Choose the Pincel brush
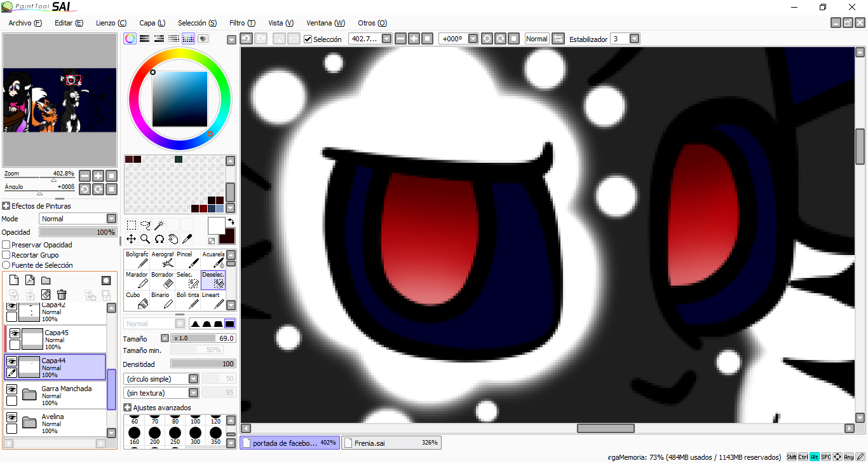Screen dimensions: 868x463 (x=187, y=259)
